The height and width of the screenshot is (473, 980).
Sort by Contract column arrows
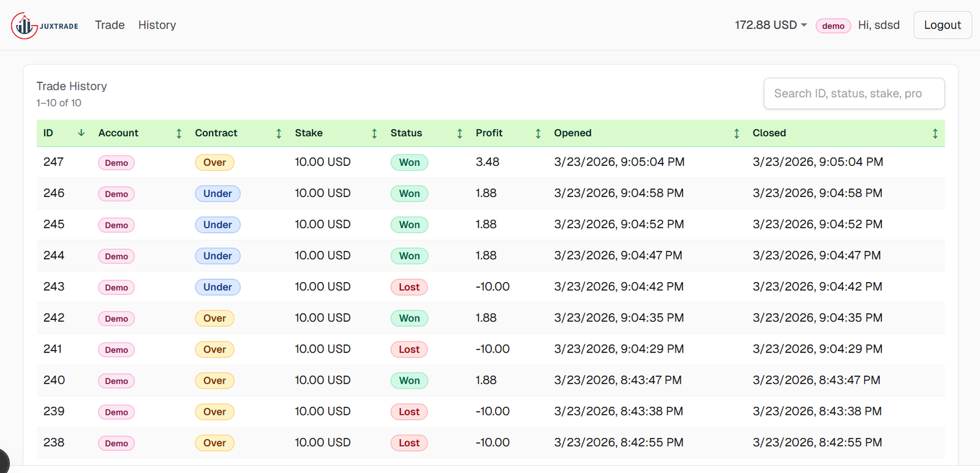(279, 133)
